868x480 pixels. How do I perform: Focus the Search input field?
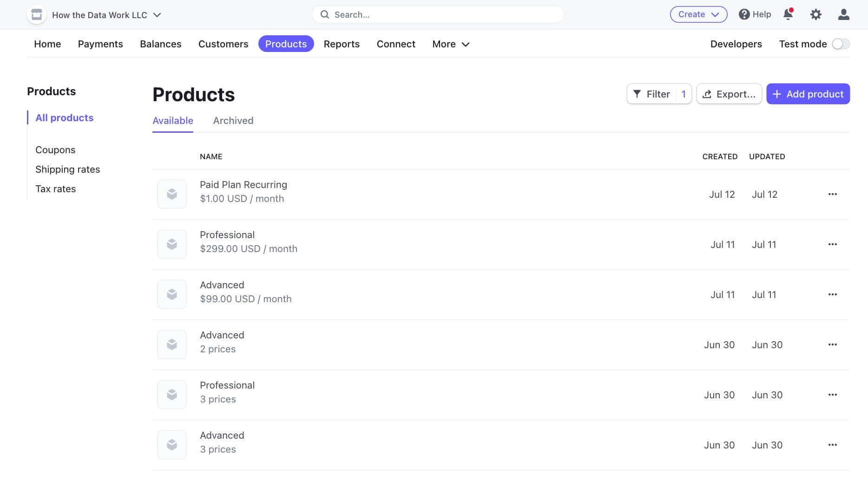tap(438, 15)
